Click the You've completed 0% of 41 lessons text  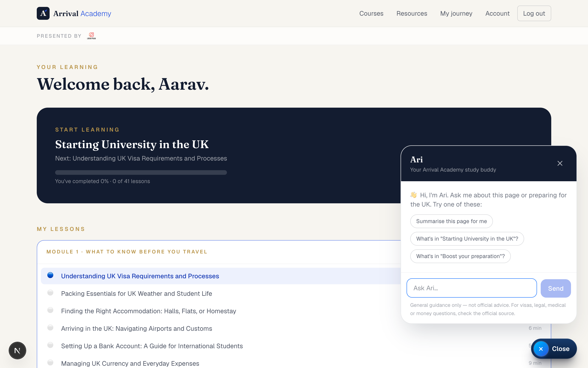click(102, 181)
